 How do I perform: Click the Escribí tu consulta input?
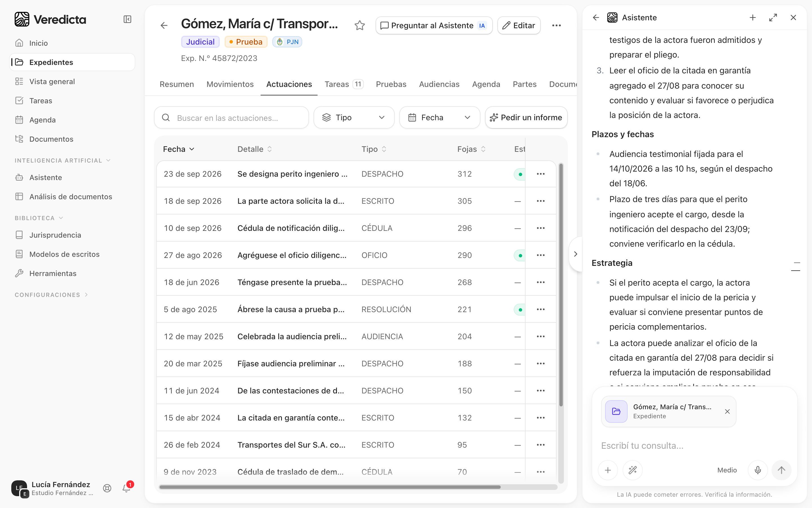point(694,446)
